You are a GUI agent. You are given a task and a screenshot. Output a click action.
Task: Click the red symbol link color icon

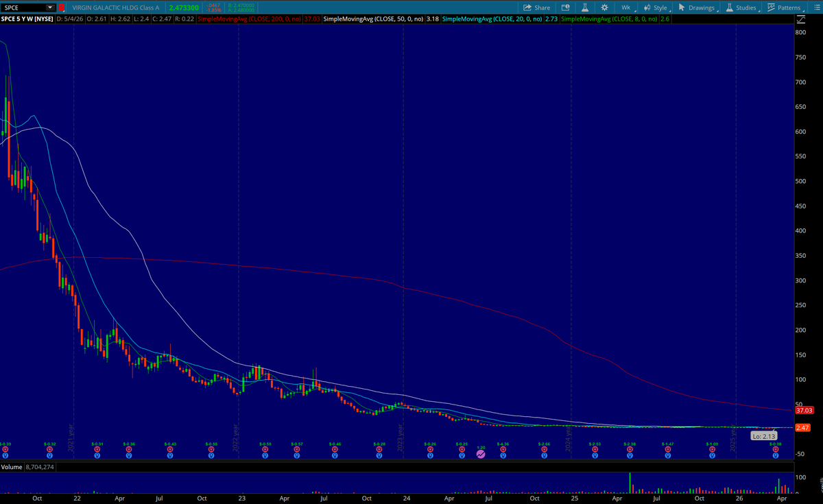pyautogui.click(x=62, y=8)
